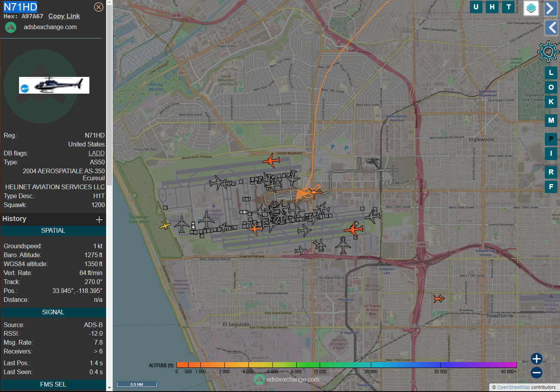Viewport: 560px width, 392px height.
Task: Click the Source ADS-B value
Action: pos(93,325)
